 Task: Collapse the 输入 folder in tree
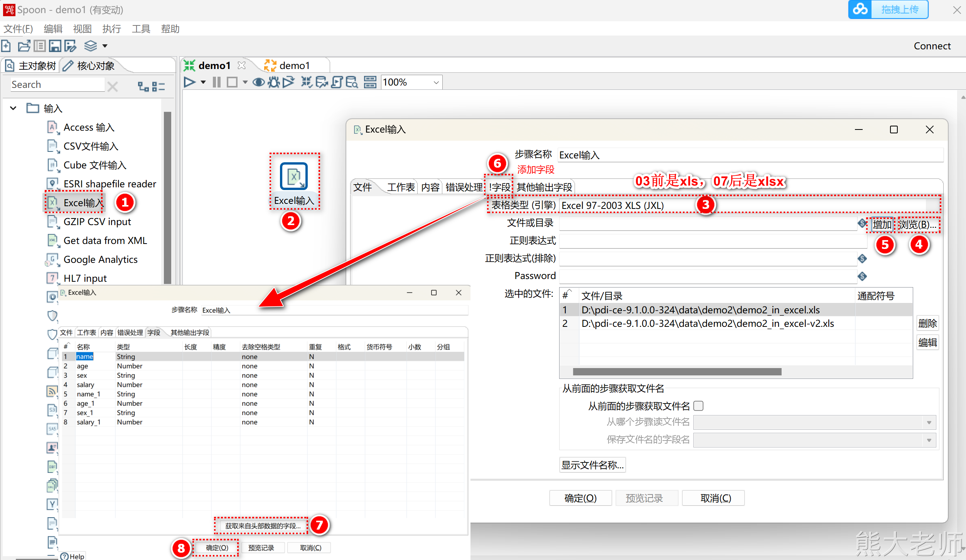pos(13,108)
